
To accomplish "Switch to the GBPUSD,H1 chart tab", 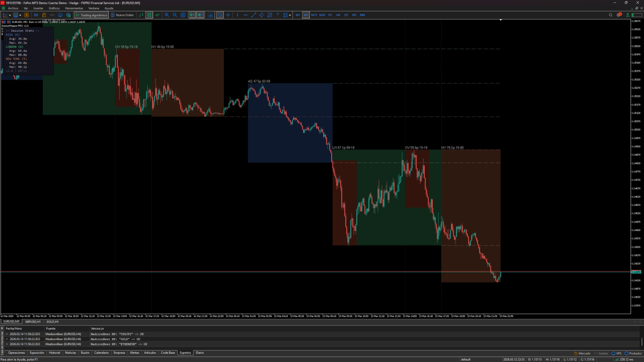I will pos(33,322).
